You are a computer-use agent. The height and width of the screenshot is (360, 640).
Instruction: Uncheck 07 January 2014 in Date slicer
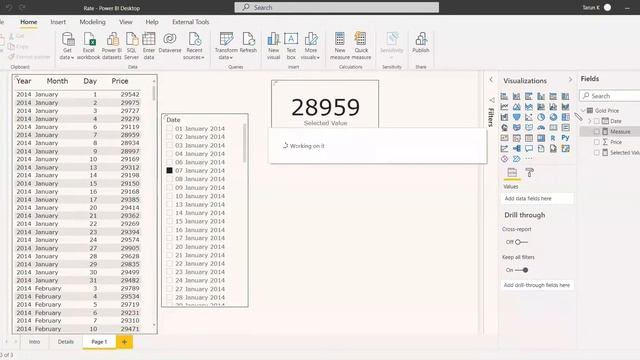(x=169, y=171)
